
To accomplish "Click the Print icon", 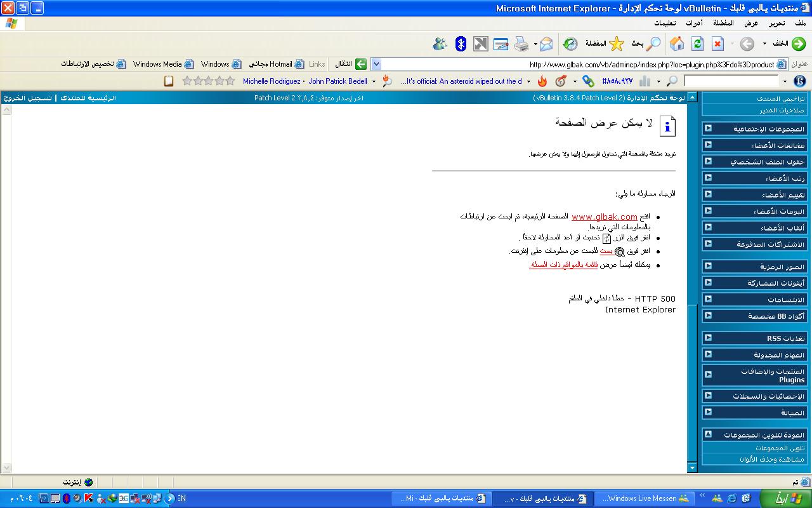I will pyautogui.click(x=521, y=44).
